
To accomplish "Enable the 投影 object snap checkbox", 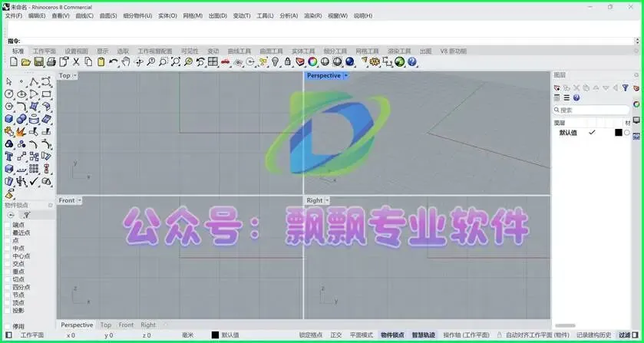I will click(8, 311).
